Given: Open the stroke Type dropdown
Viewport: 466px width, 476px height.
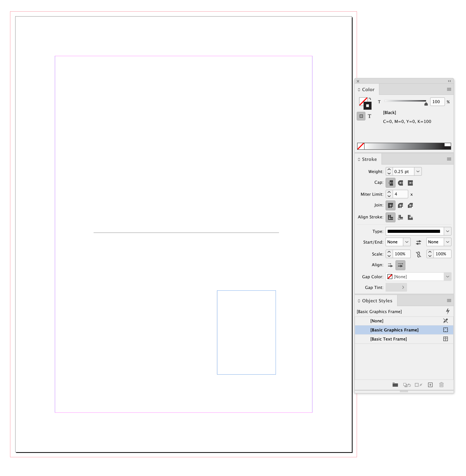Looking at the screenshot, I should pos(448,231).
